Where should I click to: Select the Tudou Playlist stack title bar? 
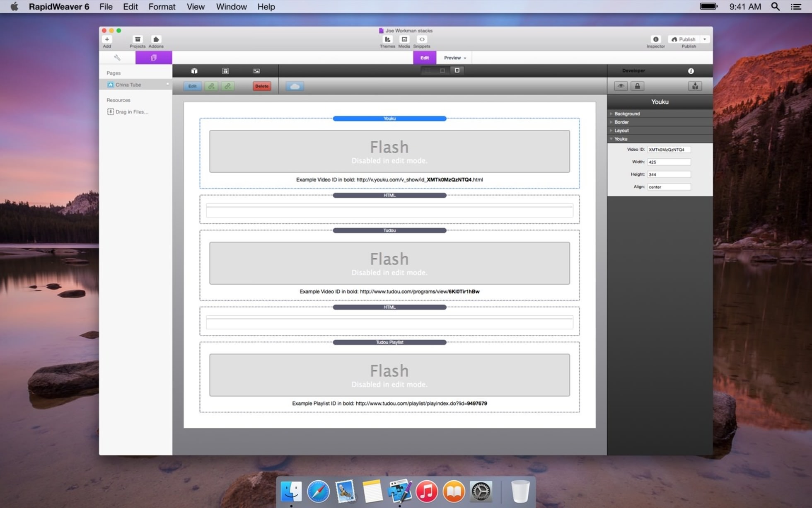389,342
